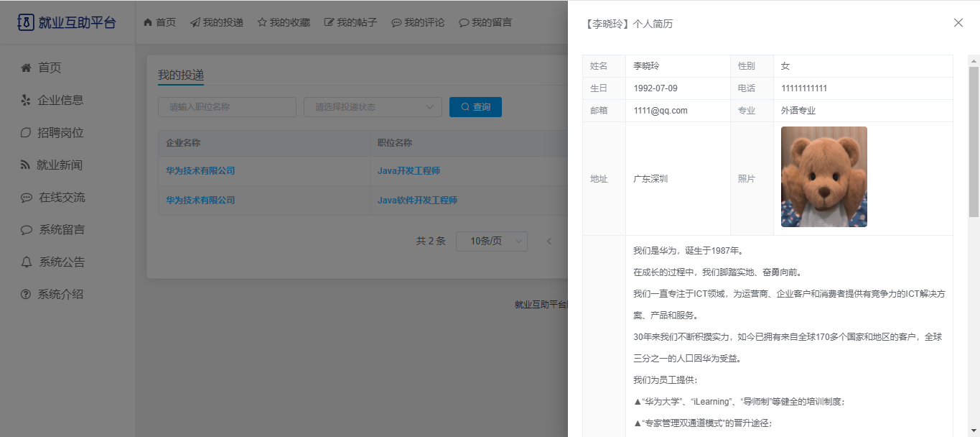Screen dimensions: 980x437
Task: Open 招聘岗位 in the sidebar
Action: coord(60,132)
